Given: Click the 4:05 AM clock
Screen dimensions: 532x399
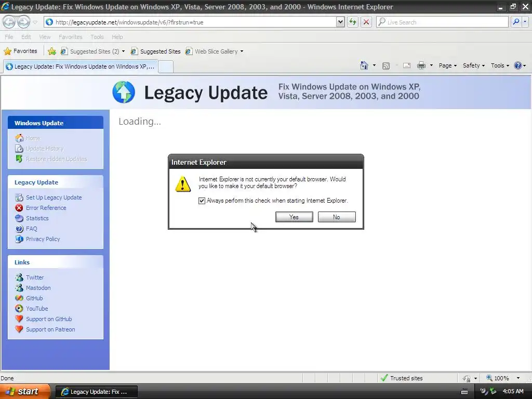Looking at the screenshot, I should tap(513, 391).
